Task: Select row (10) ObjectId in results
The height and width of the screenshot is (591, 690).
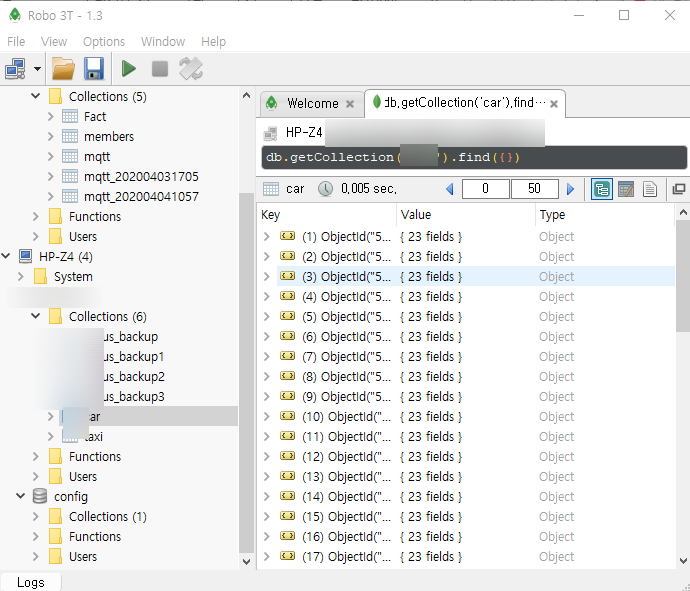Action: tap(346, 417)
